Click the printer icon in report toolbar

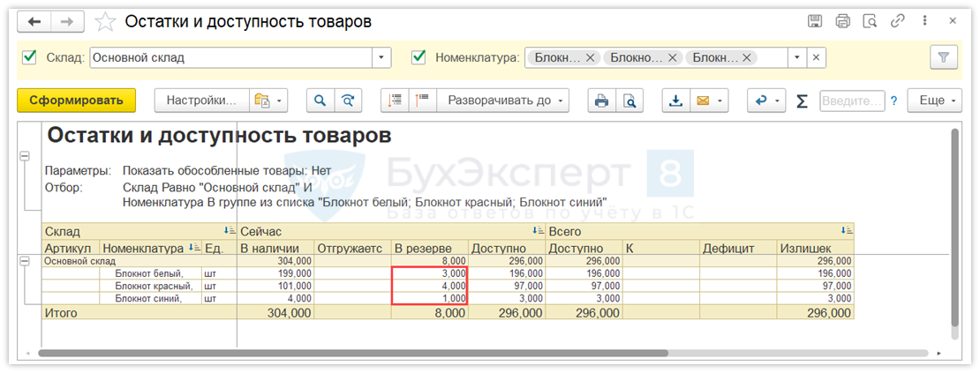602,101
